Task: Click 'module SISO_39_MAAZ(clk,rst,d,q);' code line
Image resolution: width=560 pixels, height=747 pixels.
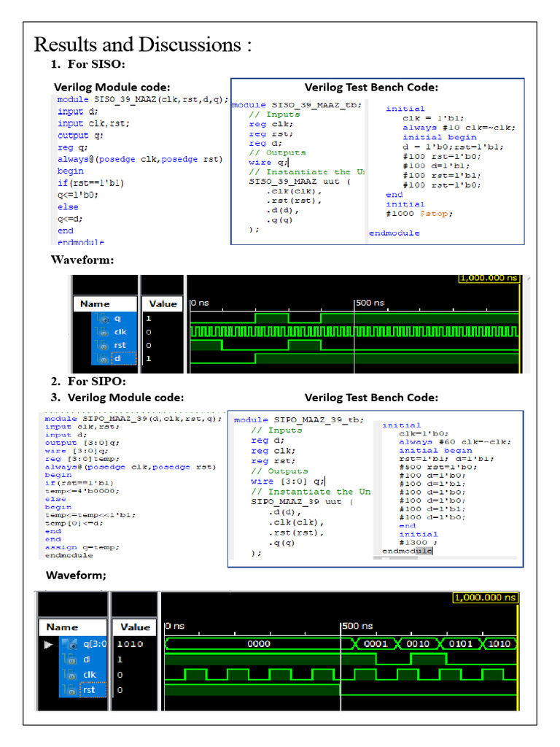Action: pyautogui.click(x=142, y=99)
